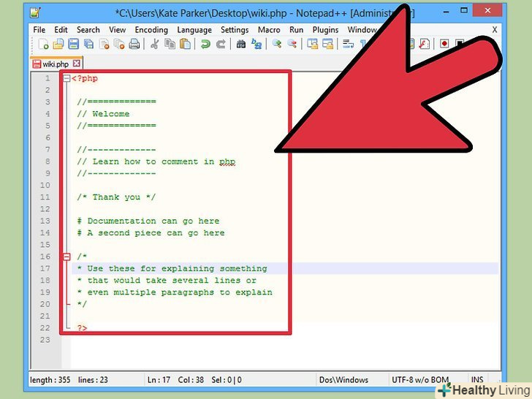532x399 pixels.
Task: Click the Start Recording macro icon
Action: (x=444, y=45)
